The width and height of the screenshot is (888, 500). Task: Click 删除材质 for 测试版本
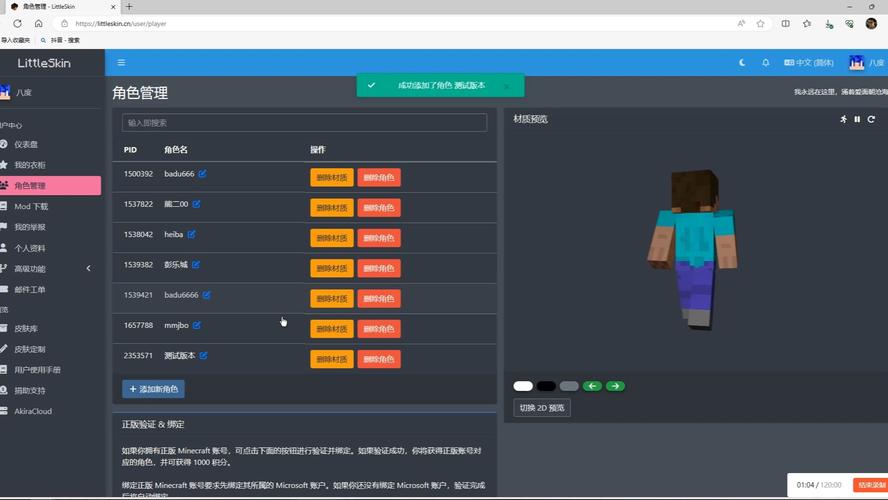pyautogui.click(x=332, y=359)
